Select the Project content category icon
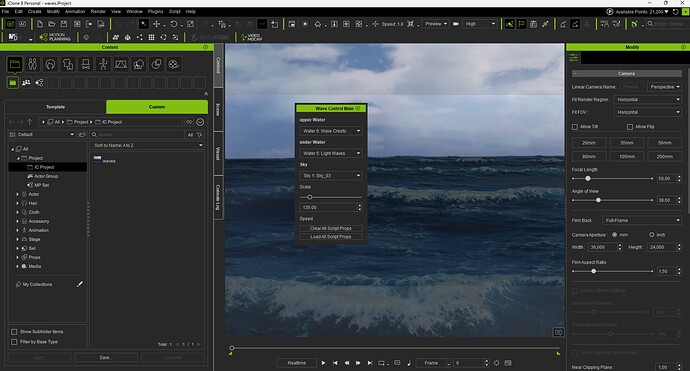The image size is (690, 371). [15, 64]
